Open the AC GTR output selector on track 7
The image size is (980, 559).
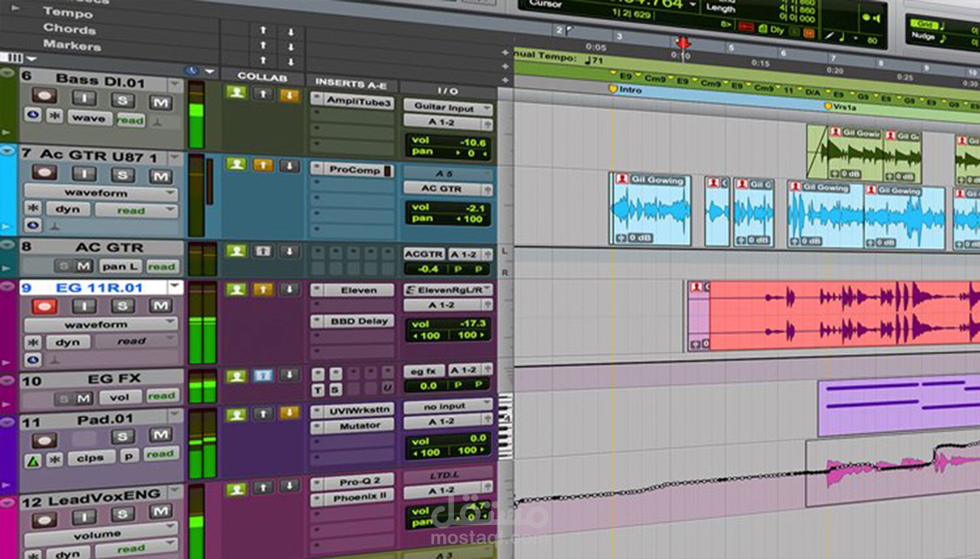[x=447, y=188]
